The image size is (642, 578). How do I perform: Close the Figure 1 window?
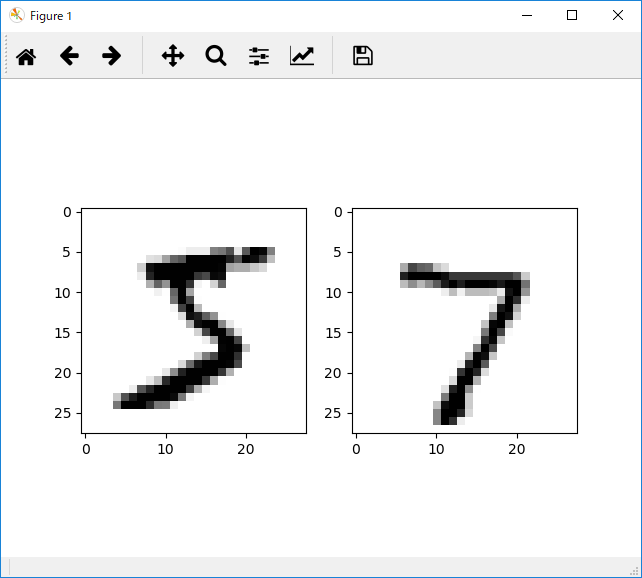(x=618, y=16)
